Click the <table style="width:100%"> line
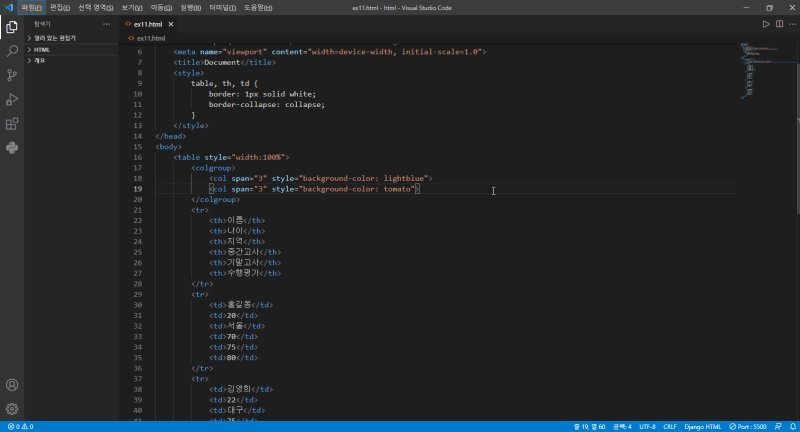The width and height of the screenshot is (800, 432). pyautogui.click(x=231, y=157)
